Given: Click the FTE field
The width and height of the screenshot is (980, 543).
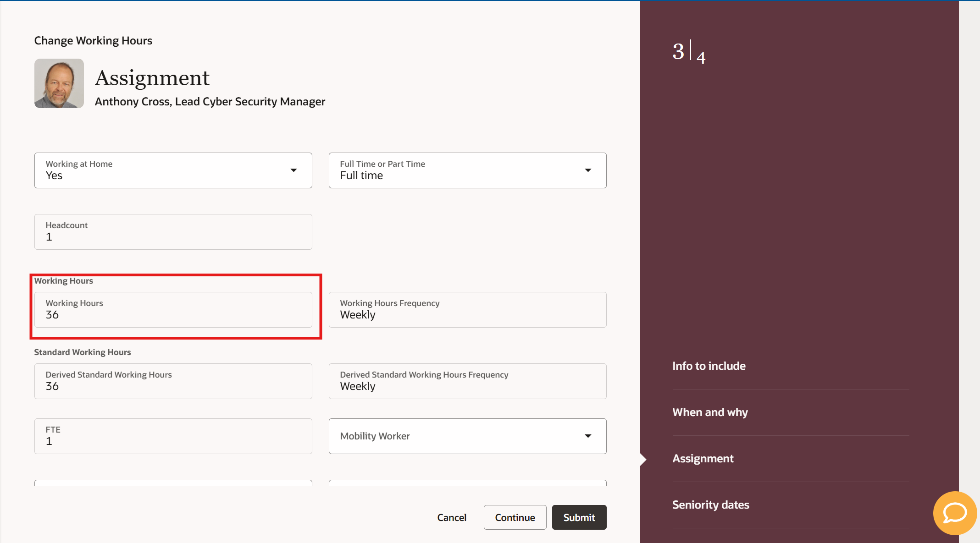Looking at the screenshot, I should pyautogui.click(x=173, y=436).
